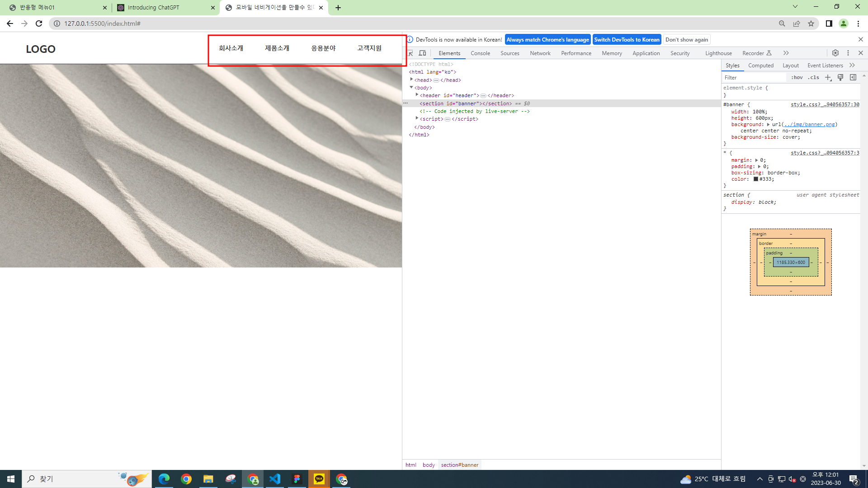
Task: Toggle rendering emulations paintbrush icon
Action: 840,78
